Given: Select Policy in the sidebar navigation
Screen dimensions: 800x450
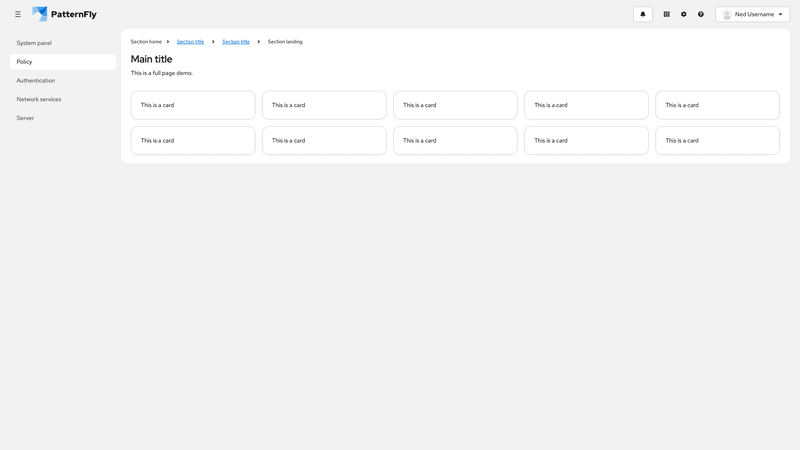Looking at the screenshot, I should click(25, 62).
